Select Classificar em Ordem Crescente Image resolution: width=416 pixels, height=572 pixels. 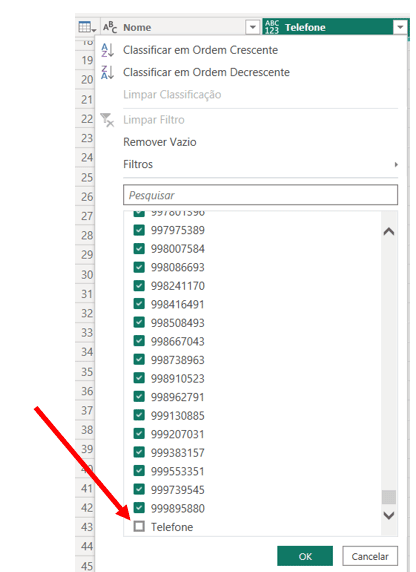coord(200,50)
